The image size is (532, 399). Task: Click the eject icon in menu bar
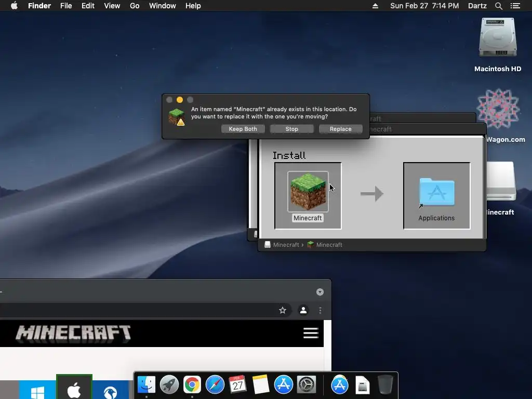click(x=375, y=6)
